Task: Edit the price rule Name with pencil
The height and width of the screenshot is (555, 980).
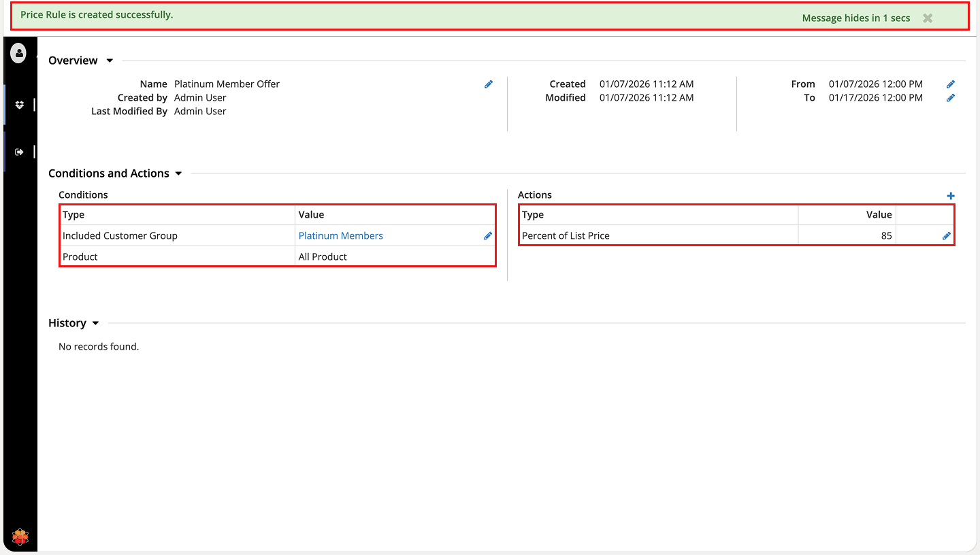Action: 489,84
